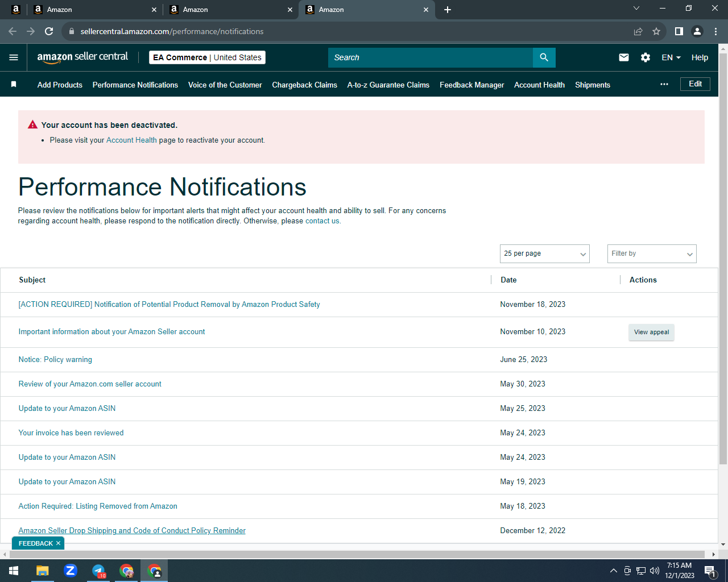Viewport: 728px width, 582px height.
Task: Click the browser address bar URL
Action: coord(172,31)
